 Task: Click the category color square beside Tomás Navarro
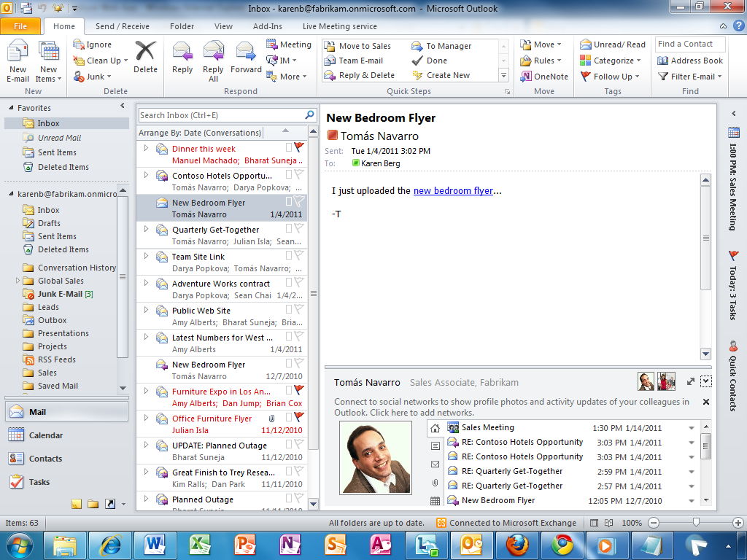pos(333,136)
